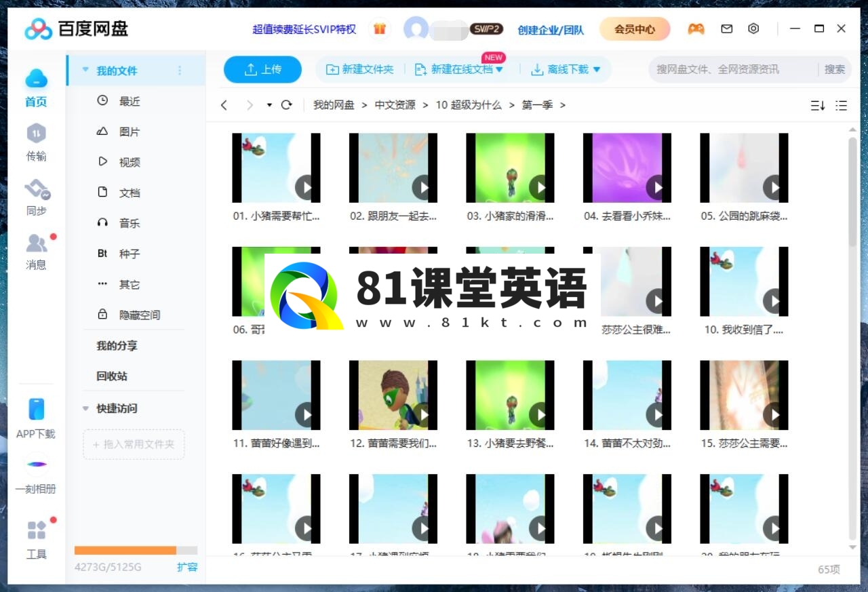Click the 上传 upload button

coord(262,69)
